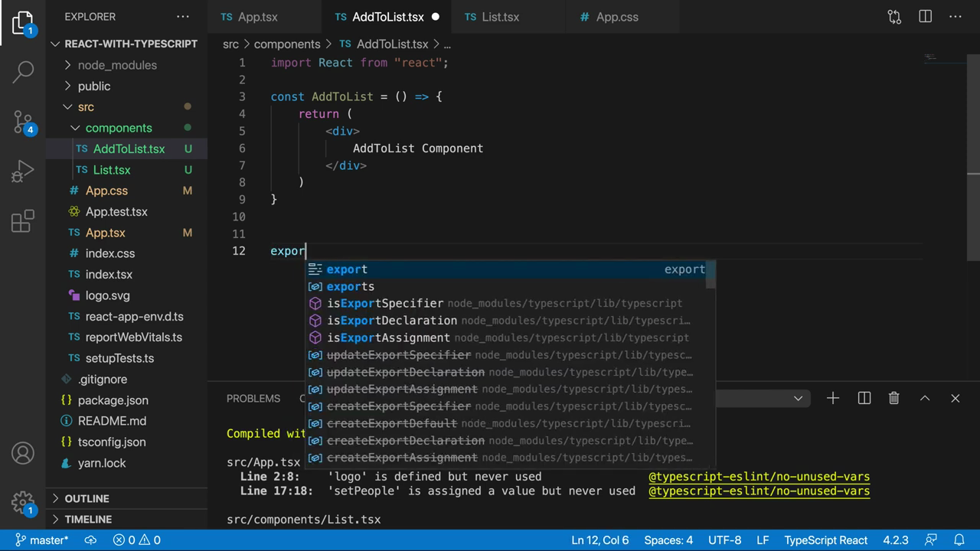Change indentation via Spaces: 4
The width and height of the screenshot is (980, 551).
668,540
